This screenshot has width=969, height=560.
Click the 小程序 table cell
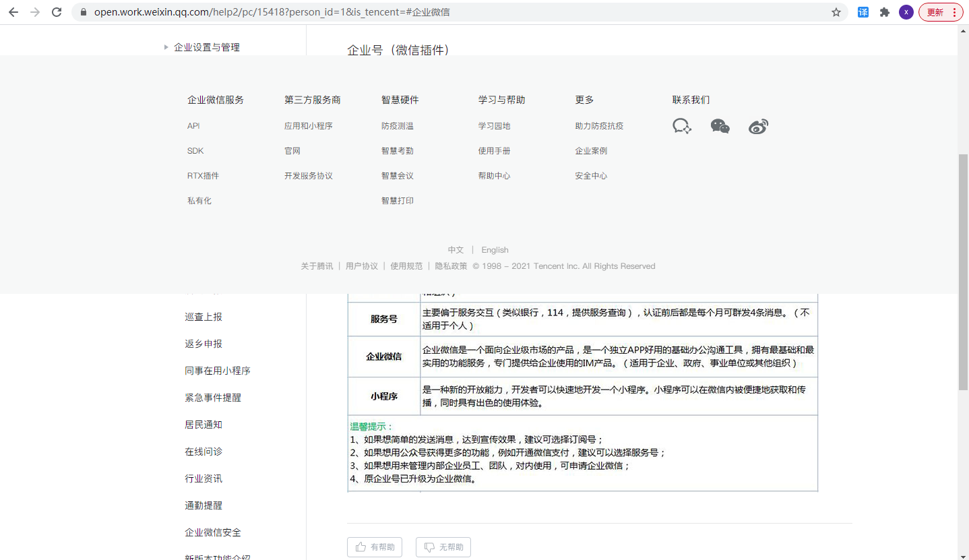384,396
